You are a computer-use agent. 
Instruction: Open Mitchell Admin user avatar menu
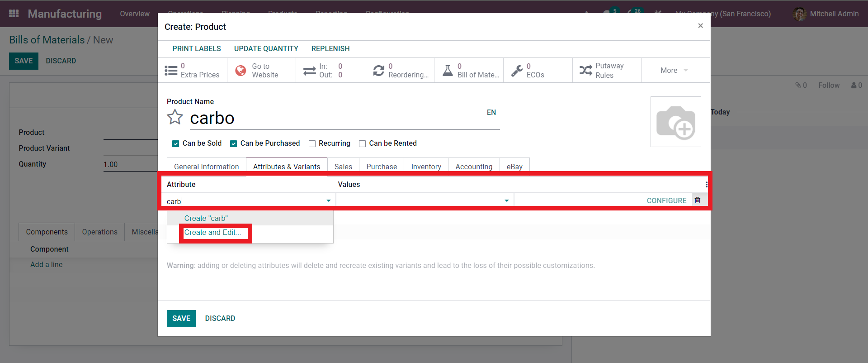click(799, 14)
